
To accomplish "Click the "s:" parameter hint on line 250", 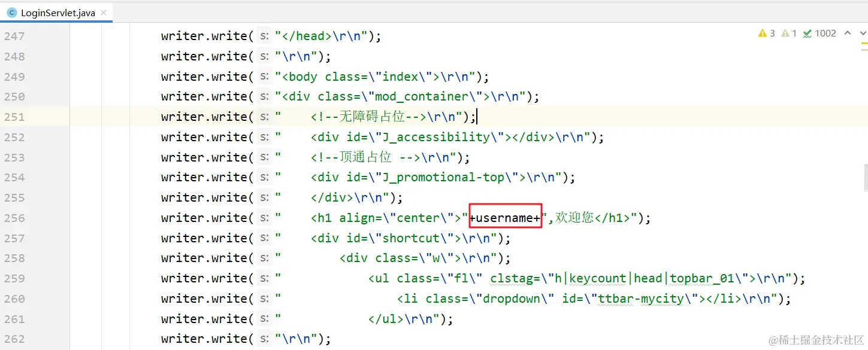I will tap(264, 97).
